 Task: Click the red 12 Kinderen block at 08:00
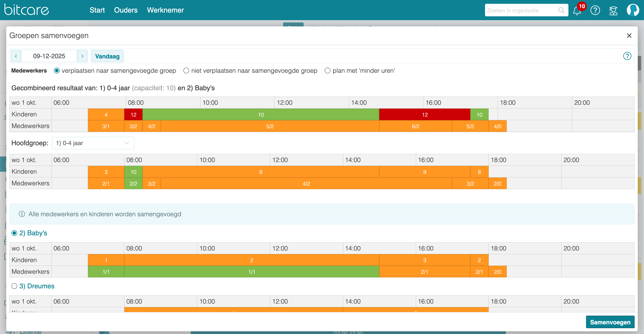tap(133, 115)
